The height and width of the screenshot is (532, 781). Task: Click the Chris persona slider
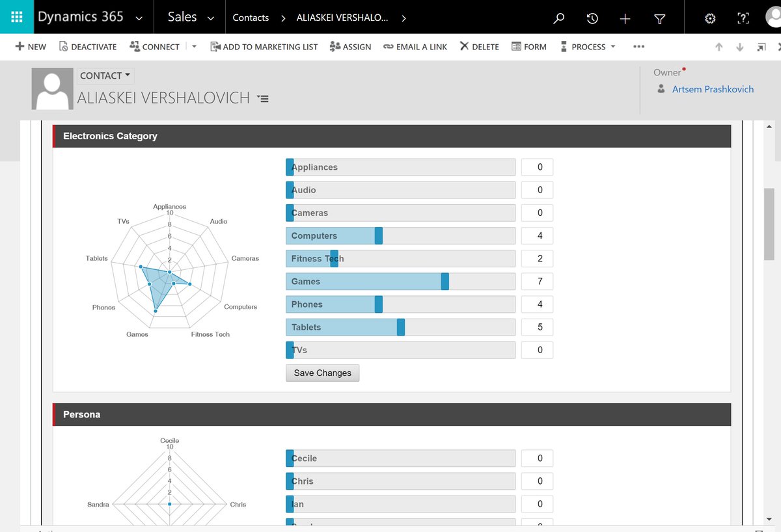(x=400, y=481)
